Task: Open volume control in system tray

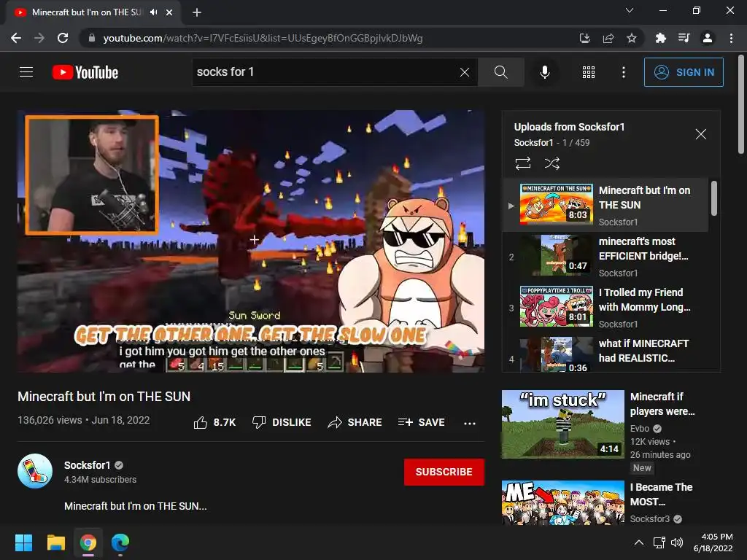Action: [676, 542]
